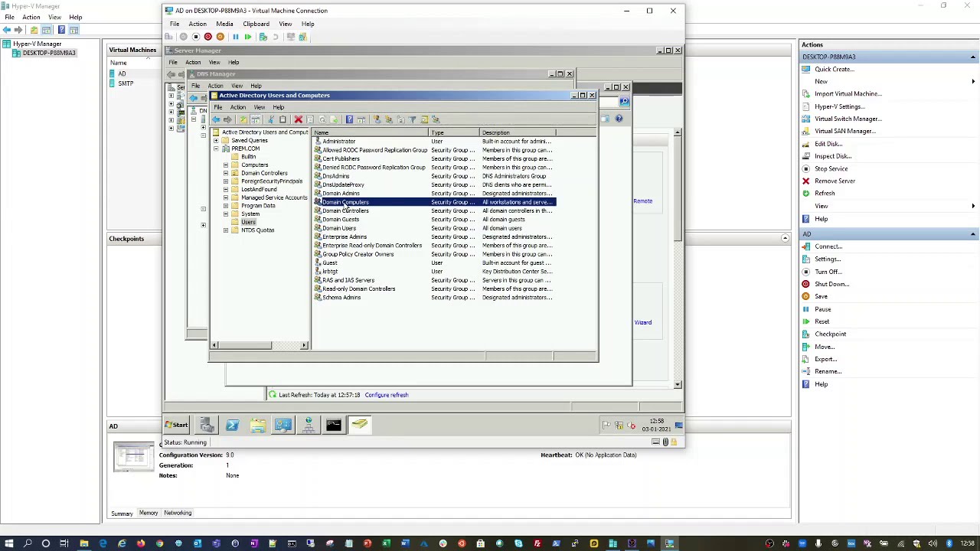Screen dimensions: 980x551
Task: Switch to Memory tab at bottom
Action: 149,513
